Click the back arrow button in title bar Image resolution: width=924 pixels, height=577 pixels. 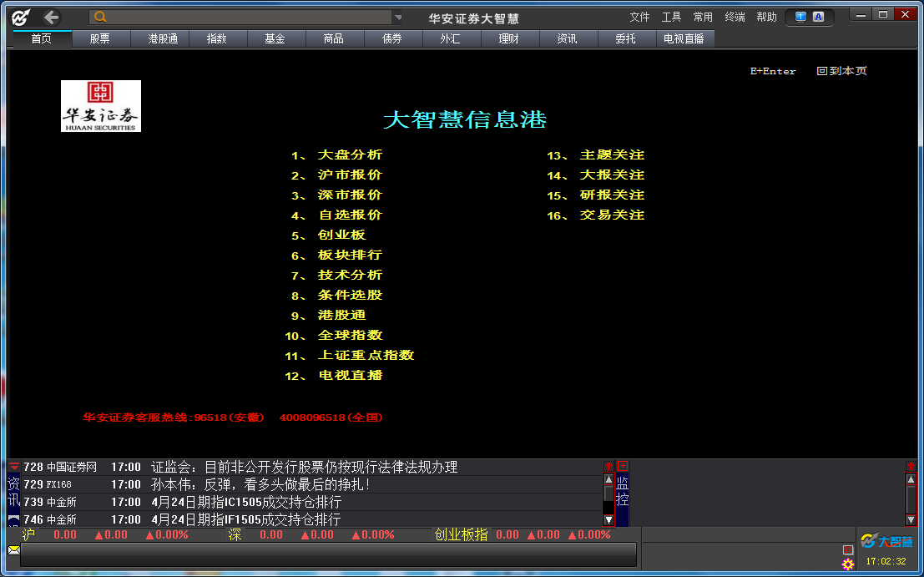[51, 17]
